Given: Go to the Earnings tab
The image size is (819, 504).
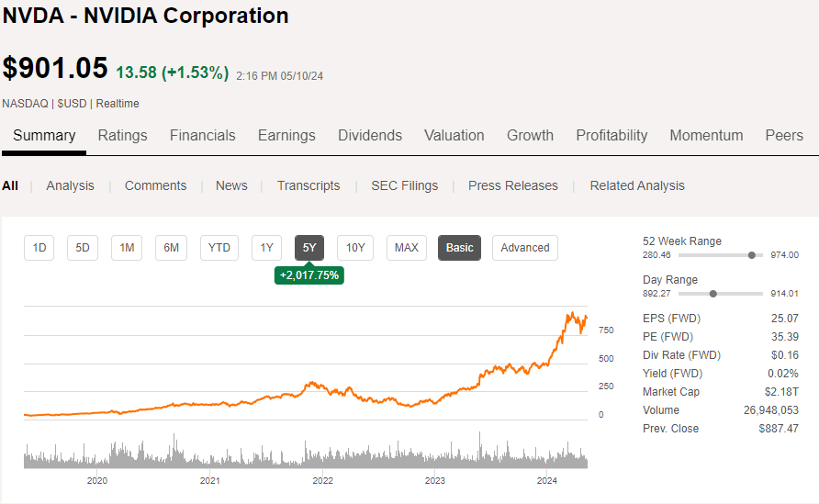Looking at the screenshot, I should [286, 136].
